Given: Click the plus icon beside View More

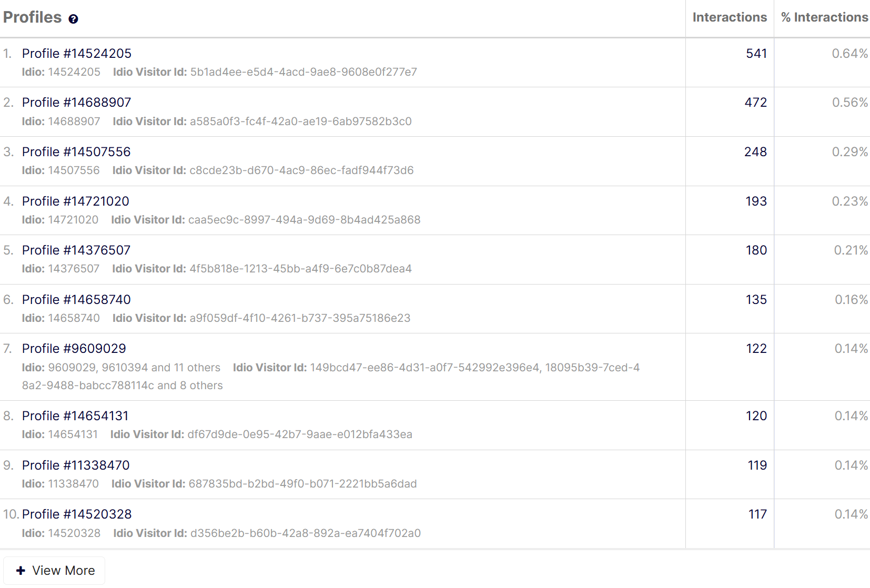Looking at the screenshot, I should 21,571.
